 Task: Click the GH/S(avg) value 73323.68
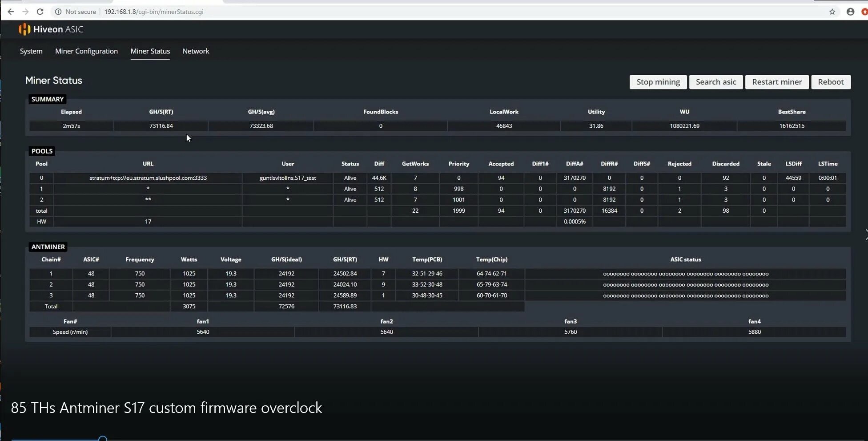coord(261,126)
